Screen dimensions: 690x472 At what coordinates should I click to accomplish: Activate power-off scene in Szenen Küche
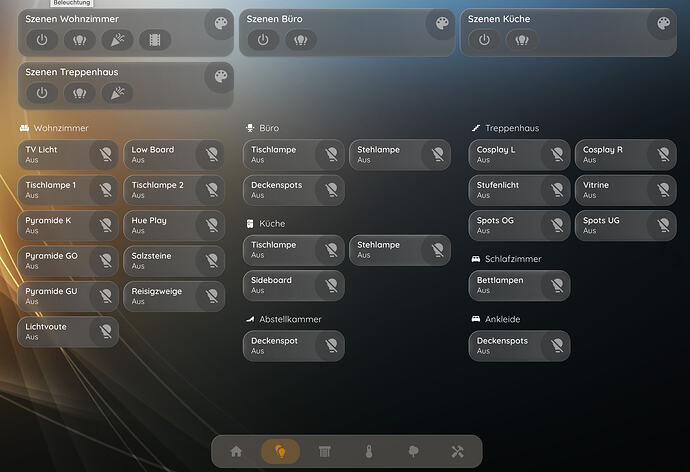tap(484, 40)
